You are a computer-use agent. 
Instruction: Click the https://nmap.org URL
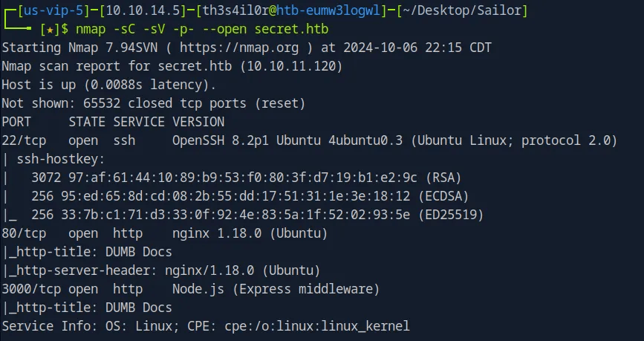[250, 48]
